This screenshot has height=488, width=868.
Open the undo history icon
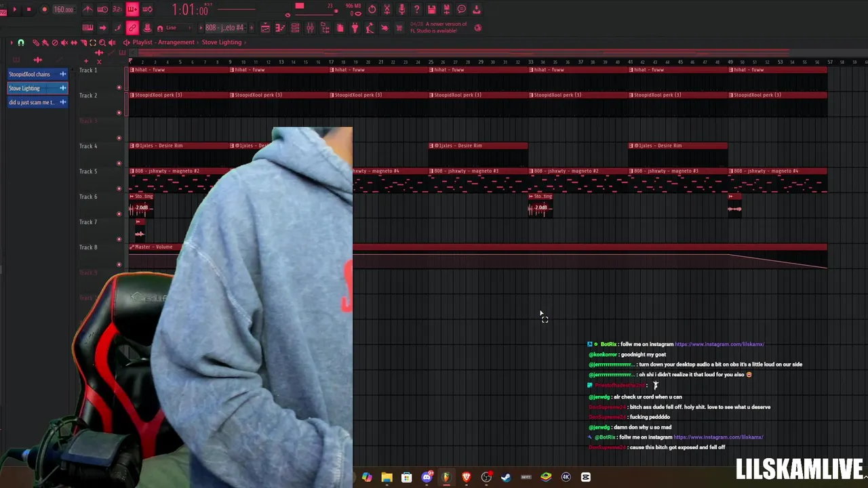click(x=372, y=9)
